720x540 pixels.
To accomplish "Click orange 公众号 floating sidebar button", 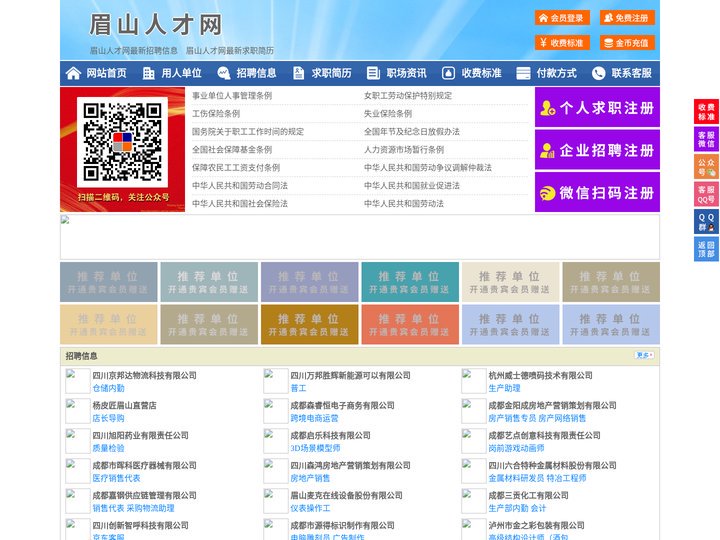I will (x=706, y=167).
